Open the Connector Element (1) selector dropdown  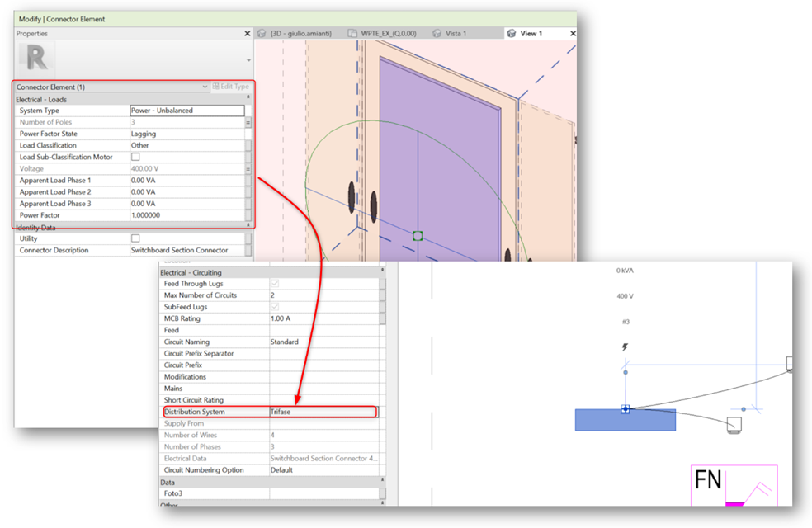204,87
